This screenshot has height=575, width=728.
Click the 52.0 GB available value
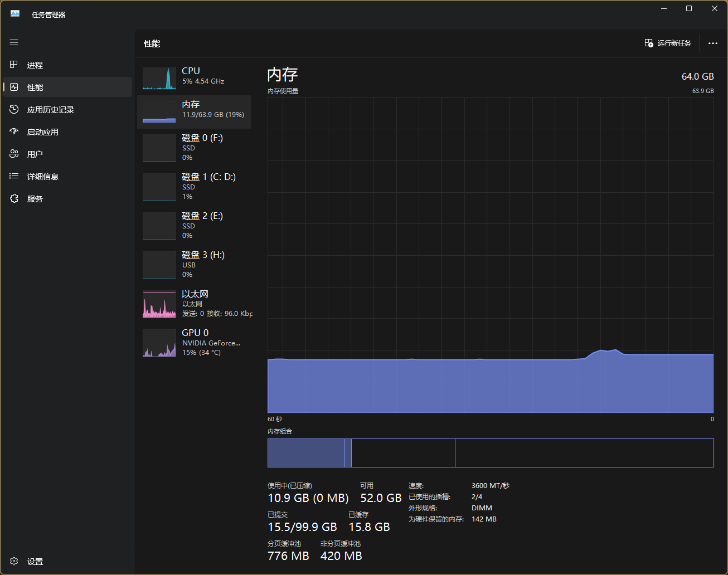click(x=381, y=498)
